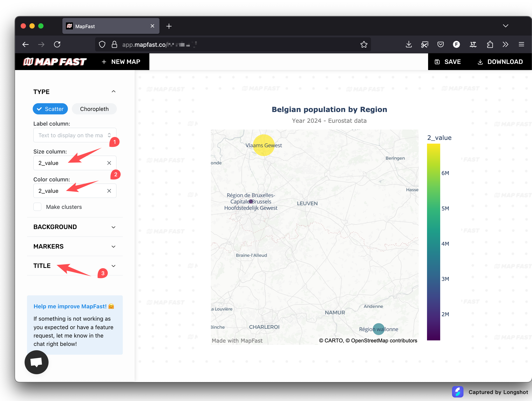This screenshot has height=401, width=532.
Task: Click the SAVE button
Action: click(x=448, y=62)
